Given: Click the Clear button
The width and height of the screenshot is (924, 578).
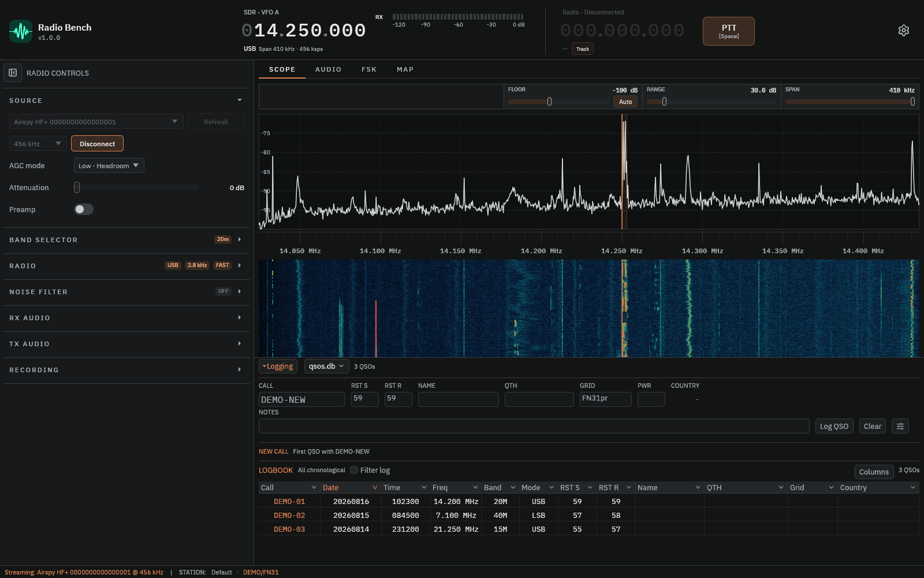Looking at the screenshot, I should pos(873,426).
